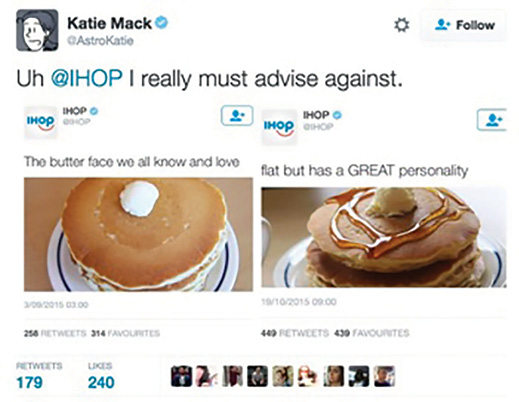The width and height of the screenshot is (519, 402).
Task: Follow IHOP from left embedded tweet
Action: click(237, 116)
